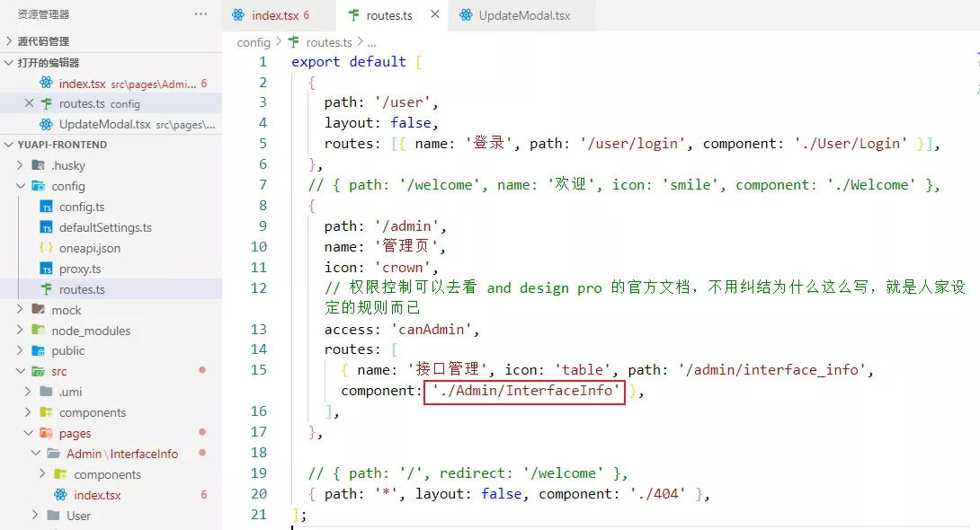This screenshot has height=530, width=980.
Task: Click the routes icon on routes.ts tab
Action: [x=353, y=15]
